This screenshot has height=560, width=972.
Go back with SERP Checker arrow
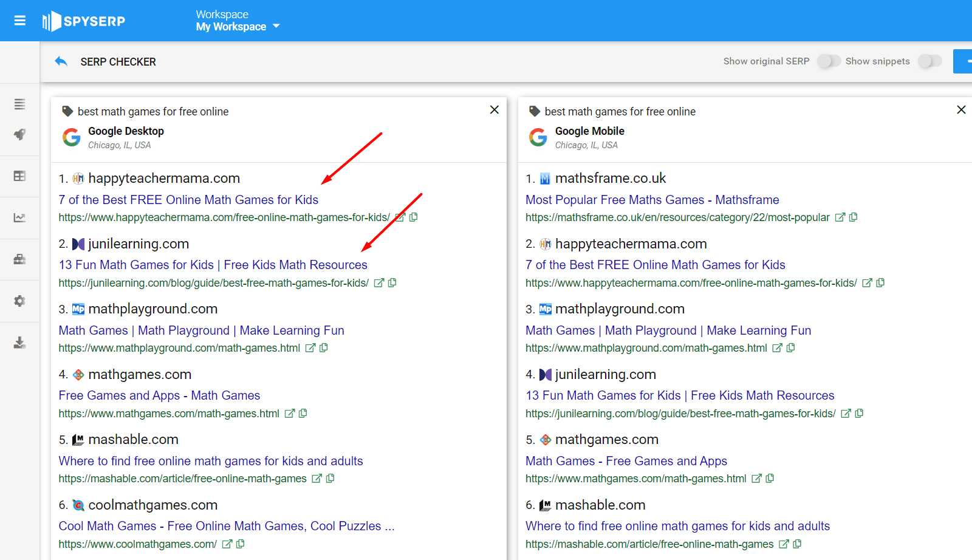(61, 61)
